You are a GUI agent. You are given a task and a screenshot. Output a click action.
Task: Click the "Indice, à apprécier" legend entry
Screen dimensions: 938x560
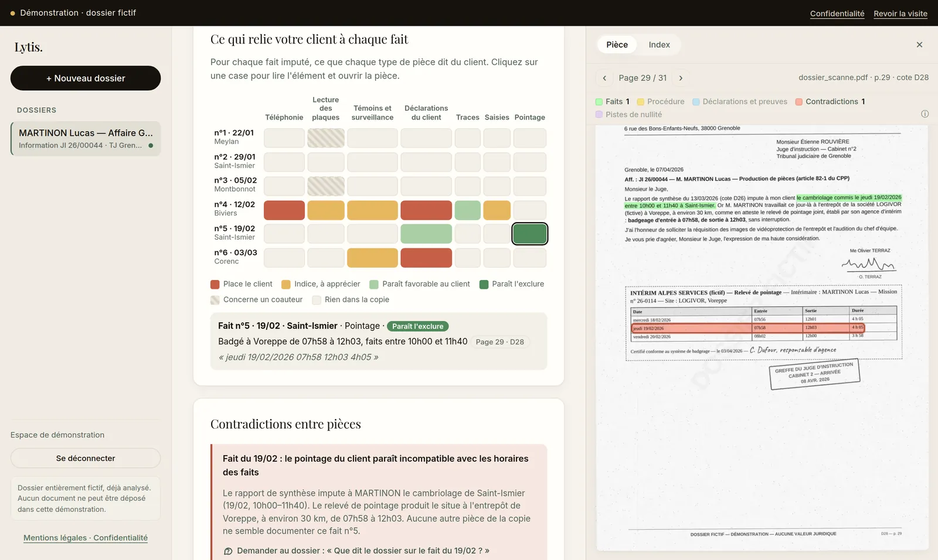[x=321, y=284]
